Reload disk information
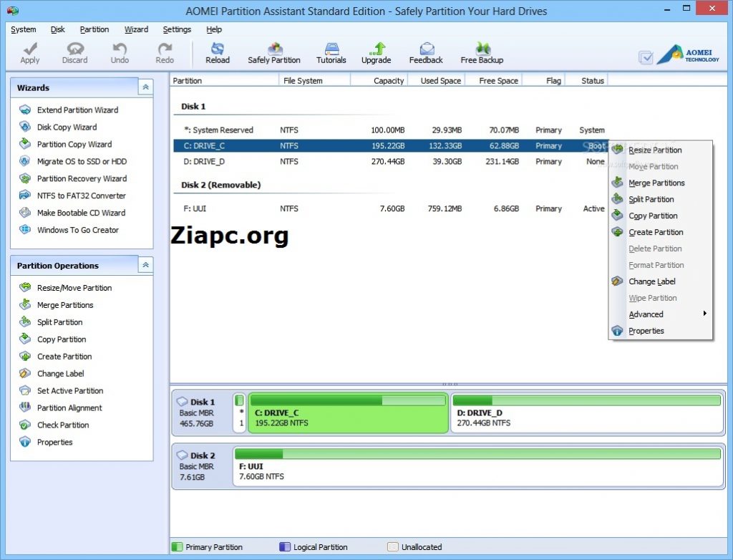Viewport: 733px width, 560px height. (x=217, y=52)
